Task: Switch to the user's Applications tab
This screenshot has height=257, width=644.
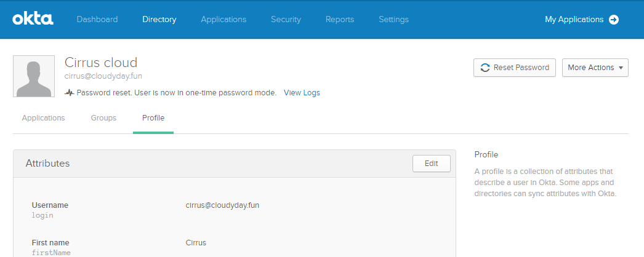Action: tap(44, 118)
